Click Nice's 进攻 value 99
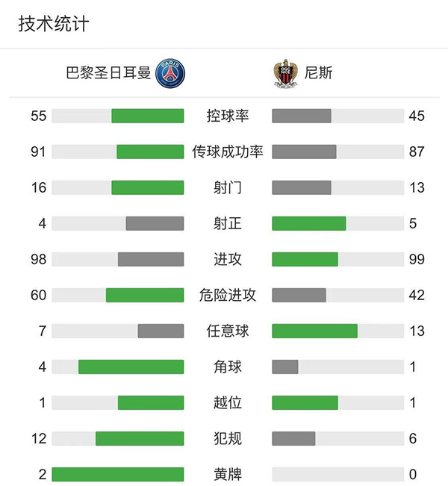This screenshot has height=486, width=448. [417, 259]
